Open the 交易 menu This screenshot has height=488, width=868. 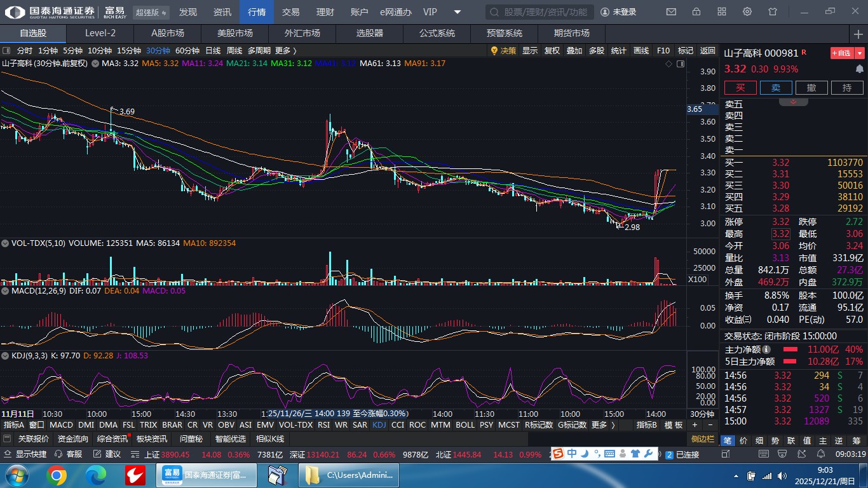[290, 12]
